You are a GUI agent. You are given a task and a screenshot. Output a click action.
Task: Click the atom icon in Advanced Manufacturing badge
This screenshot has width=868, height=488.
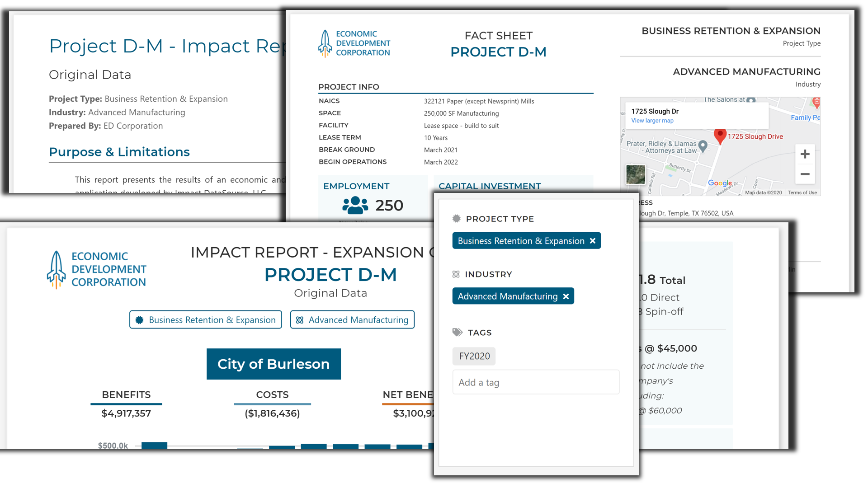[299, 320]
